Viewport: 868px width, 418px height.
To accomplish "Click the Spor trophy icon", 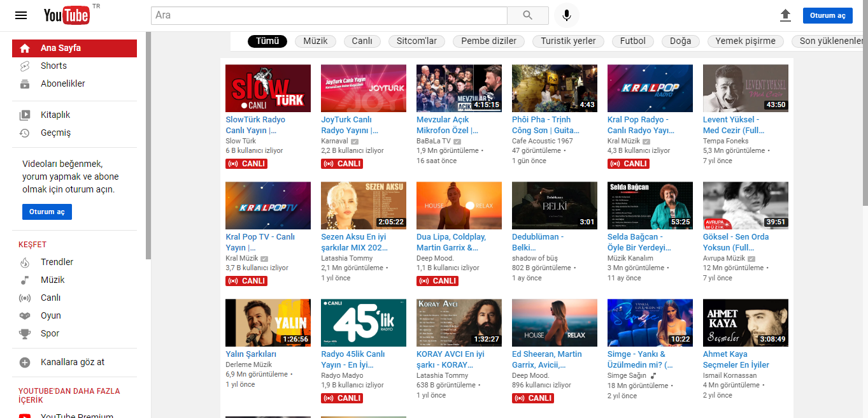I will pyautogui.click(x=25, y=333).
